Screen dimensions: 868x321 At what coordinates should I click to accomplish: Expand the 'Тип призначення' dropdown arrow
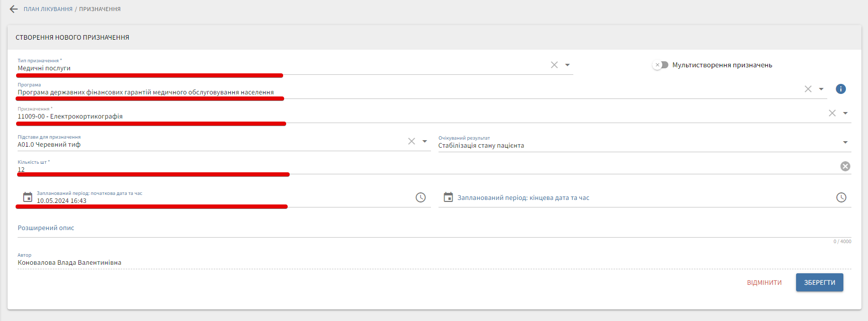pos(567,65)
